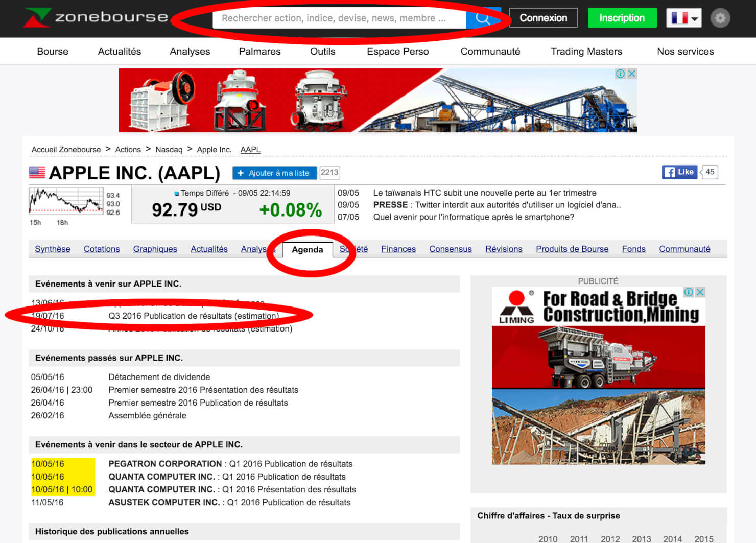Open the Analyses main menu
Viewport: 756px width, 543px height.
coord(190,51)
